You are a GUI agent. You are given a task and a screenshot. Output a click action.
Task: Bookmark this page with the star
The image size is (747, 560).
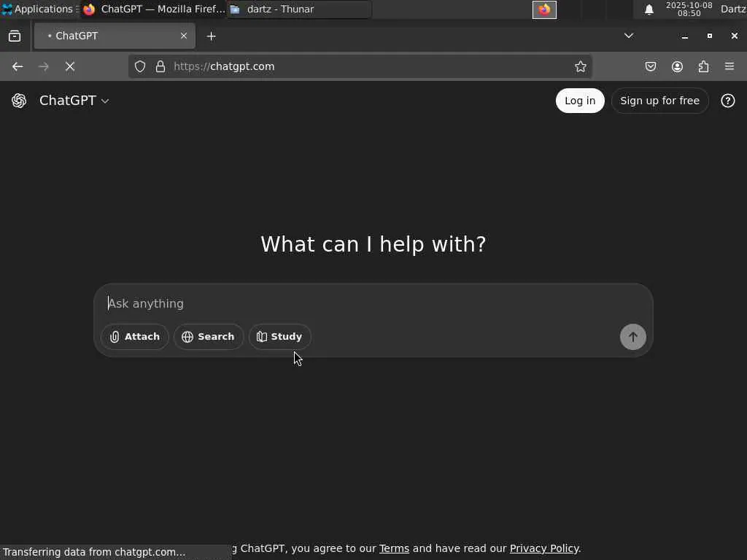580,66
